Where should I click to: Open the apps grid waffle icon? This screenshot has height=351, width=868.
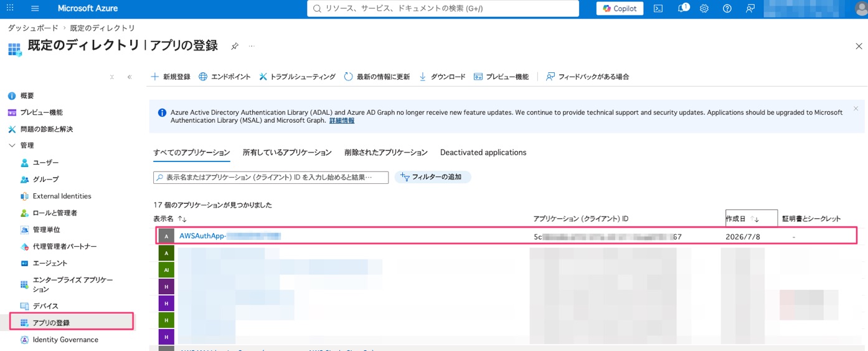10,9
